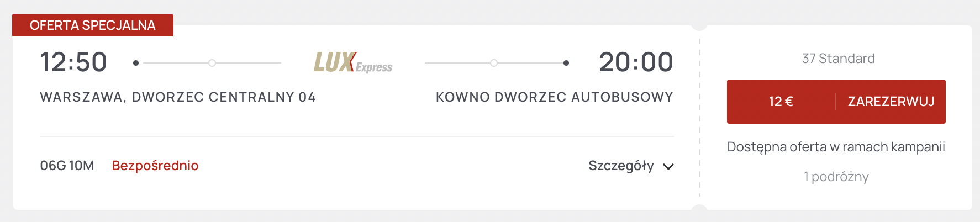Click the hollow stop marker left of logo
The width and height of the screenshot is (980, 222).
[212, 63]
